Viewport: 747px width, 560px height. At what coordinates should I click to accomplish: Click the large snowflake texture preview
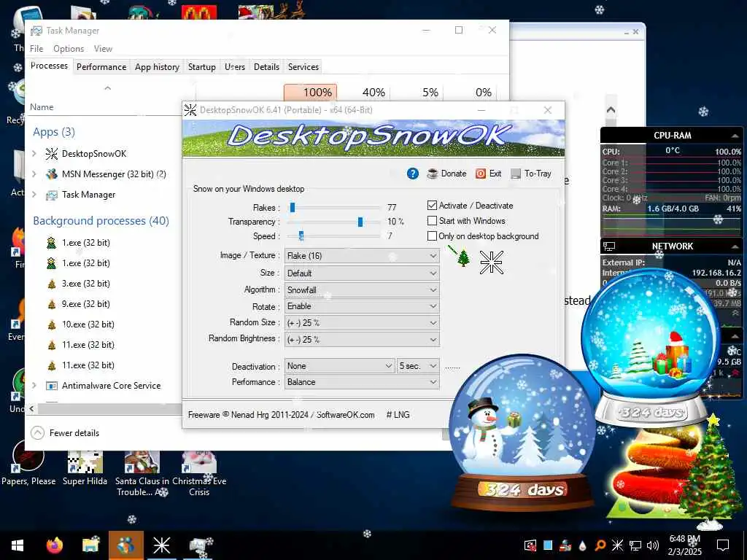coord(491,262)
